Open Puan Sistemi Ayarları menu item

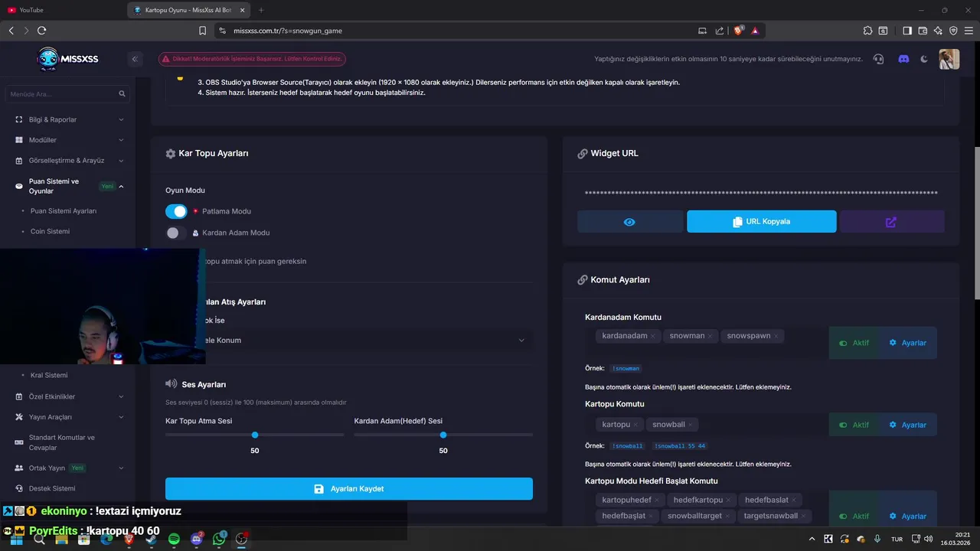click(64, 210)
